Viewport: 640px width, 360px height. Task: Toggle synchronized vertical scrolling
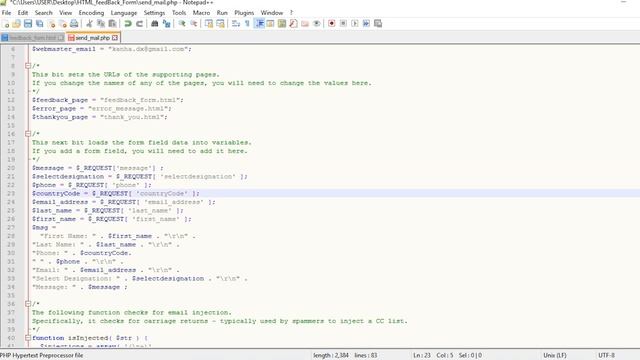209,24
